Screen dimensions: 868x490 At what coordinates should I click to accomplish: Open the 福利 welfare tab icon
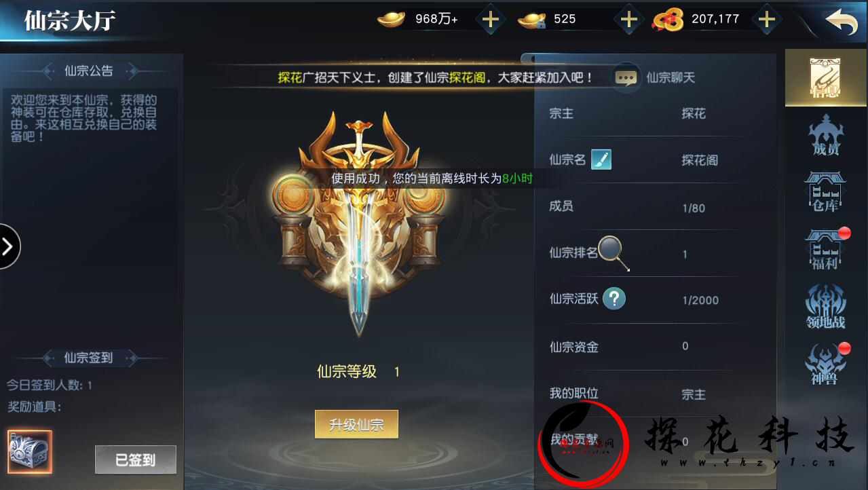pos(825,249)
